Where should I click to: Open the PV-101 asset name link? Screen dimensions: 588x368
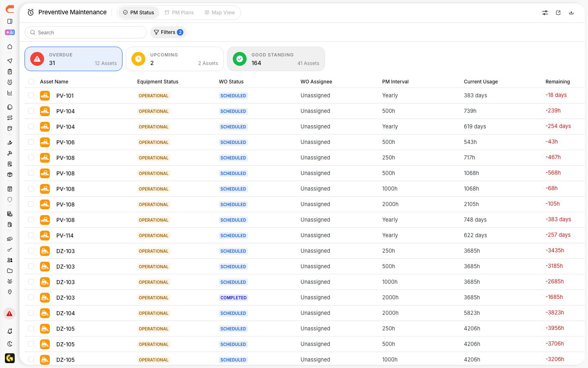(x=65, y=96)
